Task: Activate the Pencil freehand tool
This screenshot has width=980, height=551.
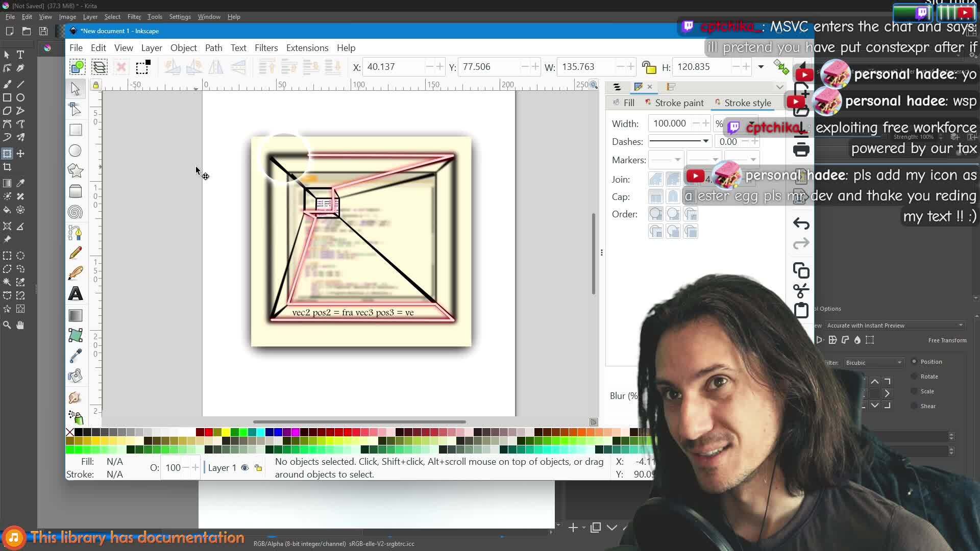Action: (76, 253)
